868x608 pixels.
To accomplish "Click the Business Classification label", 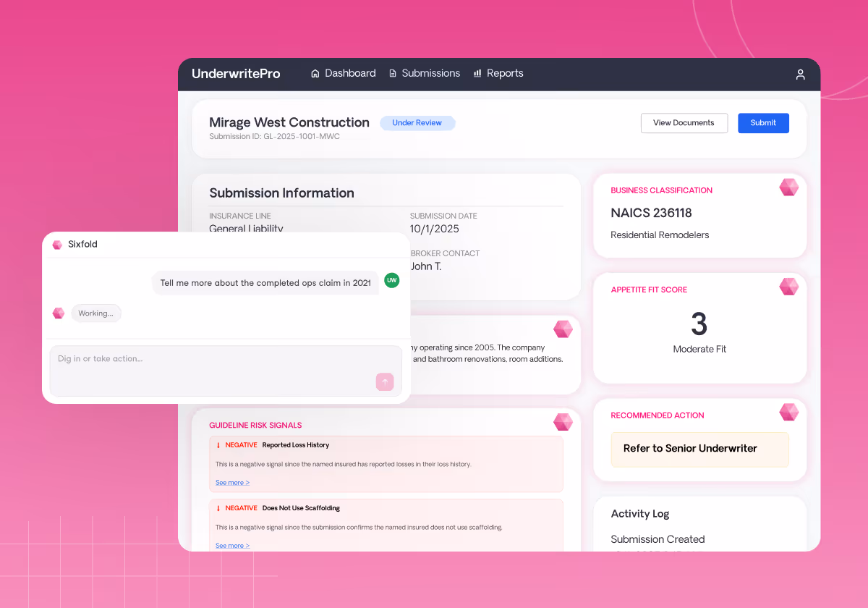I will [661, 190].
